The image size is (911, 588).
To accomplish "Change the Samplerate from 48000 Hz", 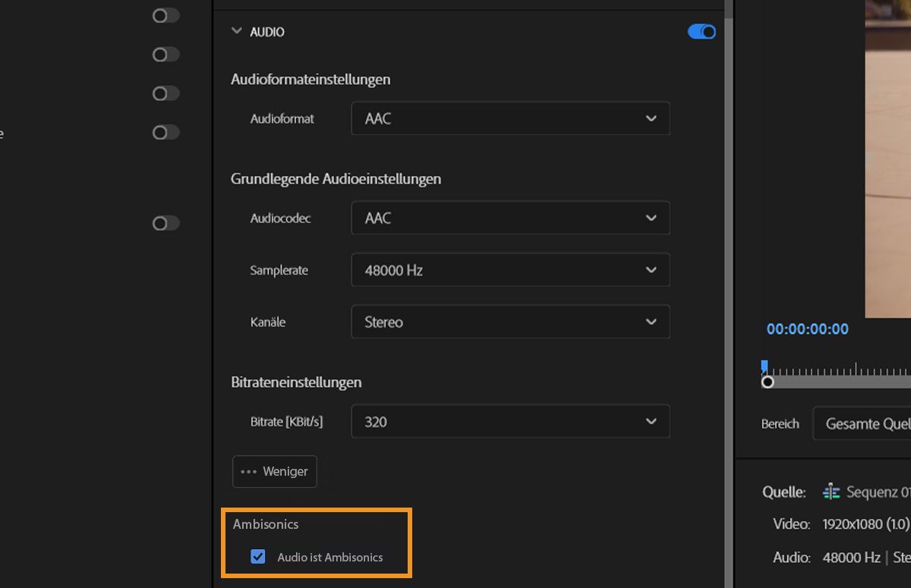I will tap(510, 269).
